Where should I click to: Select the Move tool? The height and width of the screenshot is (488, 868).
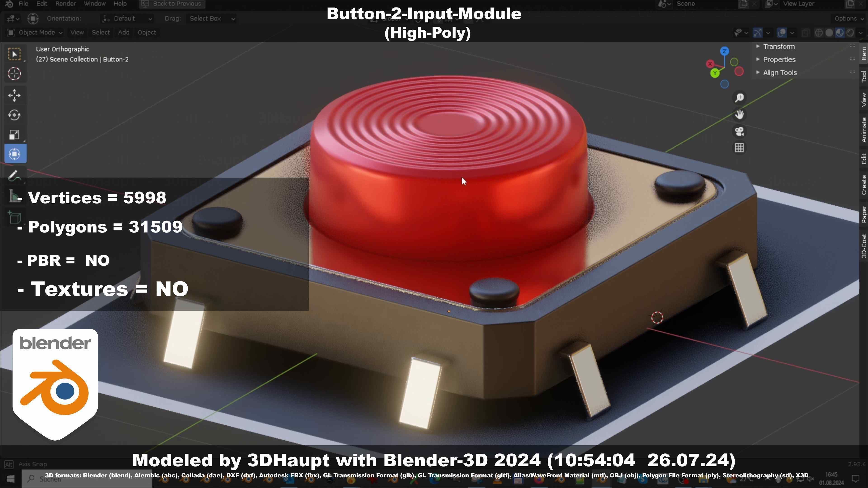click(x=14, y=96)
